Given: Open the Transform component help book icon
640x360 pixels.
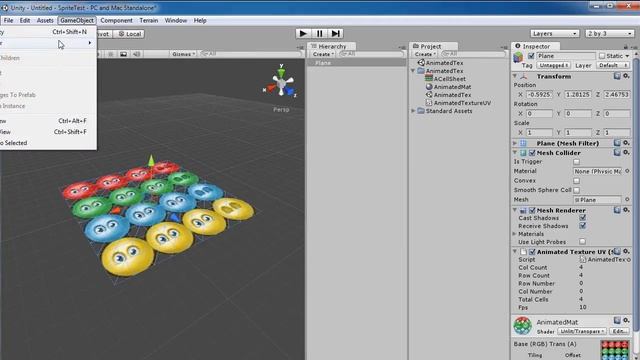Looking at the screenshot, I should 617,76.
